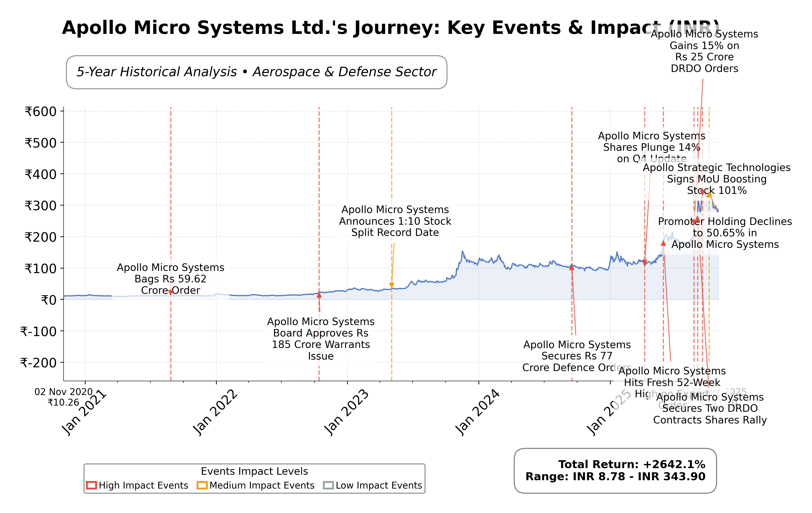The width and height of the screenshot is (812, 513).
Task: Click the '02 Nov 2020 ₹10.26' start label
Action: (x=63, y=397)
